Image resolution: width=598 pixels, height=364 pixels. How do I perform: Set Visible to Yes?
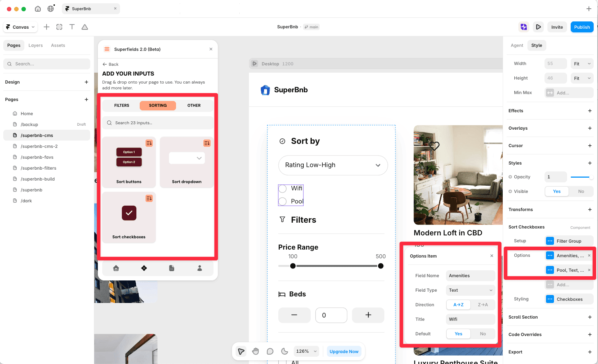click(x=557, y=191)
